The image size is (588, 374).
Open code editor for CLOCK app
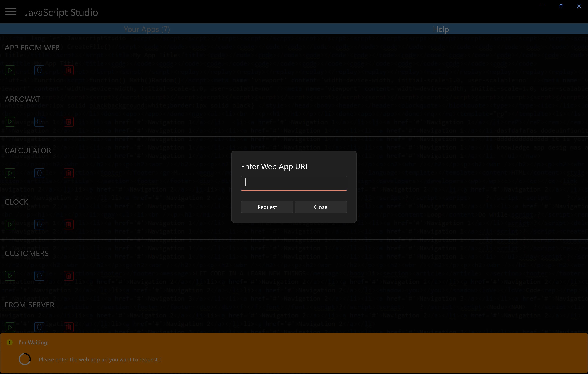click(39, 224)
